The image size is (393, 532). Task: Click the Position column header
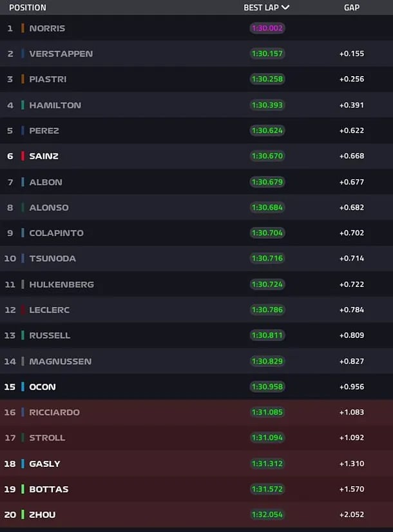tap(28, 8)
